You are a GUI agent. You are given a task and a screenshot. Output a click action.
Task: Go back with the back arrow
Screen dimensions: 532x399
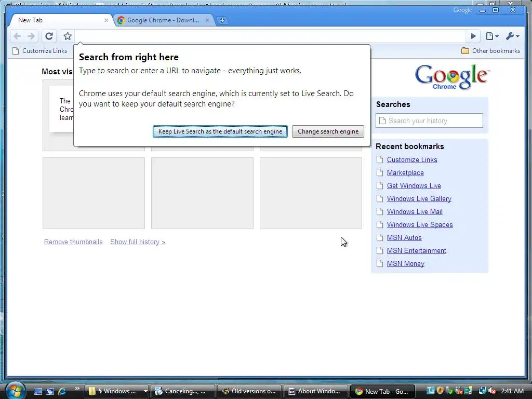tap(17, 36)
